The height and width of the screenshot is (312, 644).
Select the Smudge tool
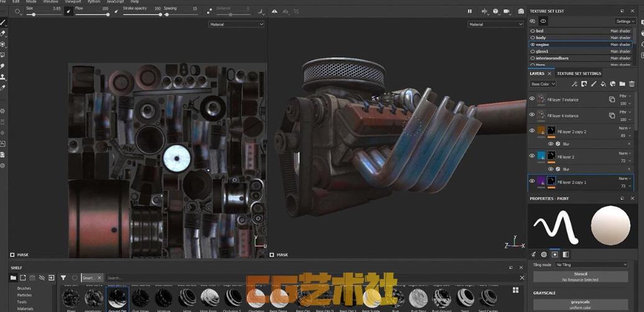coord(3,66)
